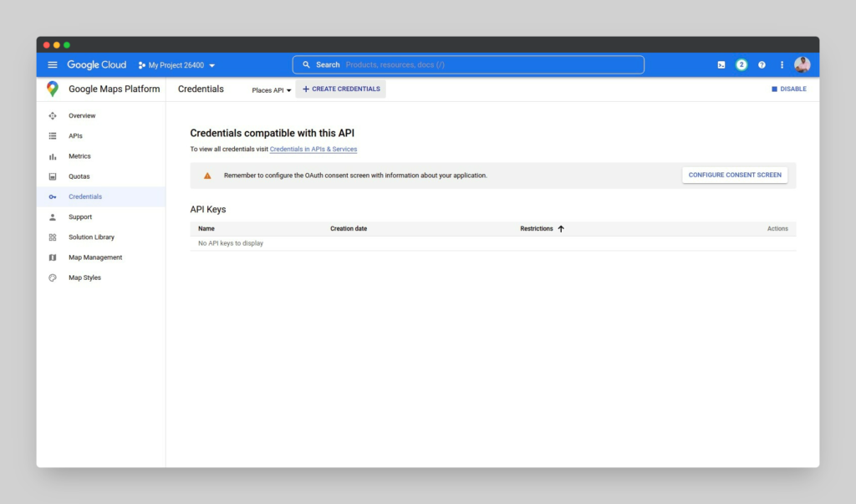Click 'No API keys to display' text
This screenshot has width=856, height=504.
click(x=231, y=243)
